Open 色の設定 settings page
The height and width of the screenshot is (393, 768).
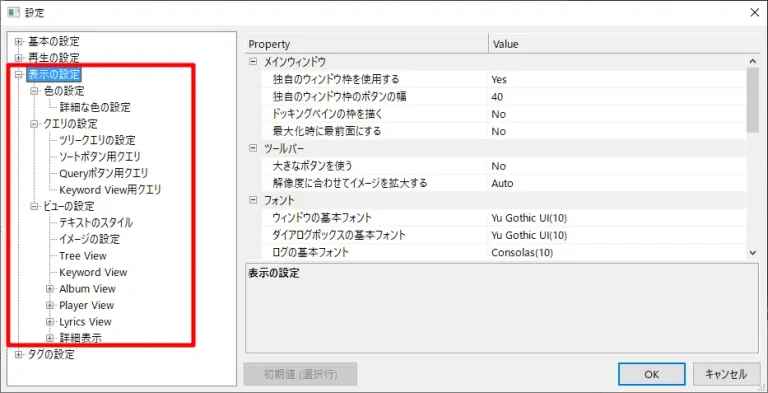(64, 91)
